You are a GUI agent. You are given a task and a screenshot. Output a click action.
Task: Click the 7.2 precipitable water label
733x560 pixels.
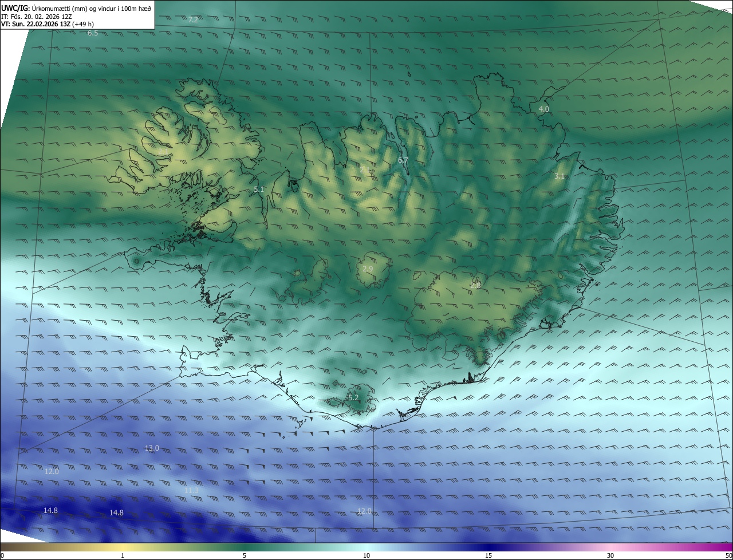pyautogui.click(x=193, y=19)
